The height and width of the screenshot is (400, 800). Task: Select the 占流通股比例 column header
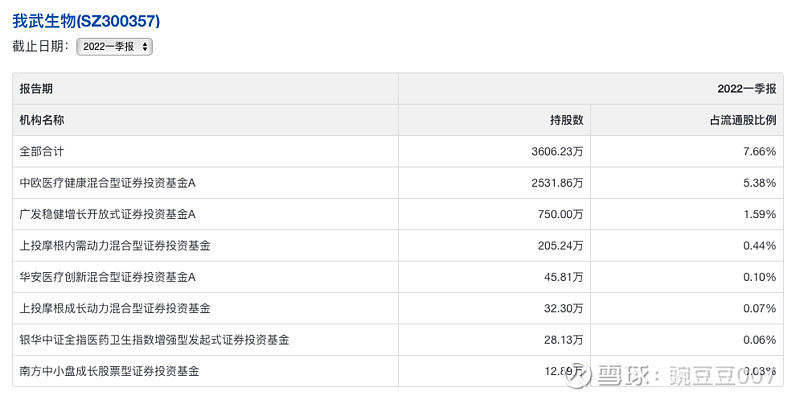click(743, 120)
